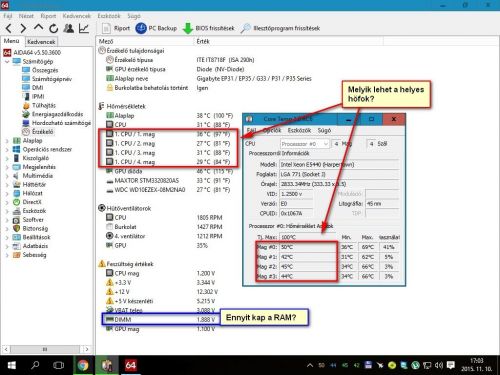Click the up-level arrow toolbar icon
Image resolution: width=500 pixels, height=375 pixels.
(x=38, y=28)
